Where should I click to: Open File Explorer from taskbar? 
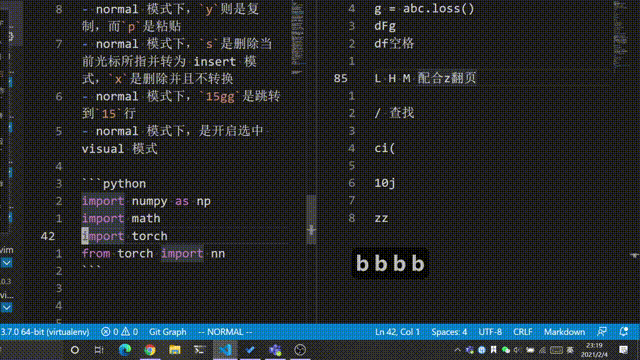click(x=175, y=350)
